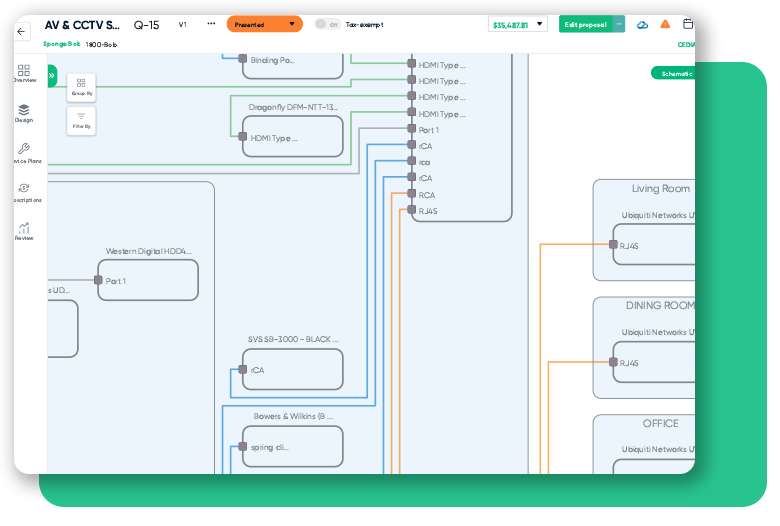
Task: Select the Binding Po... port connector
Action: pyautogui.click(x=243, y=59)
